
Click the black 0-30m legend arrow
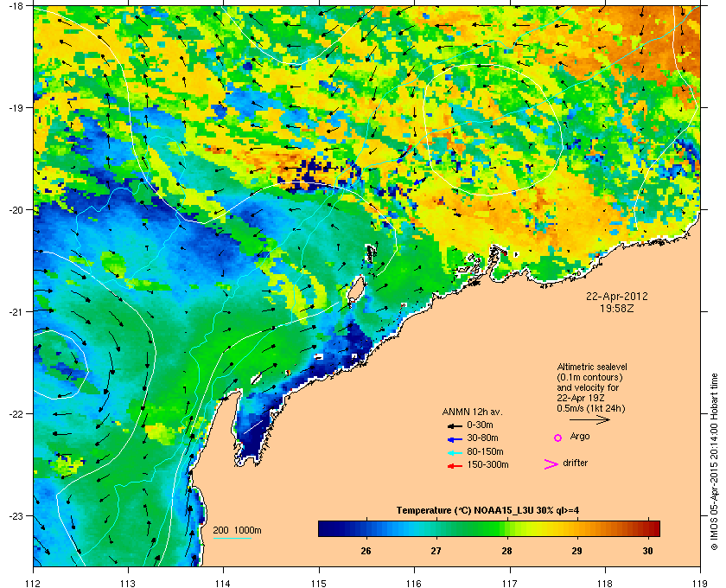tap(455, 425)
